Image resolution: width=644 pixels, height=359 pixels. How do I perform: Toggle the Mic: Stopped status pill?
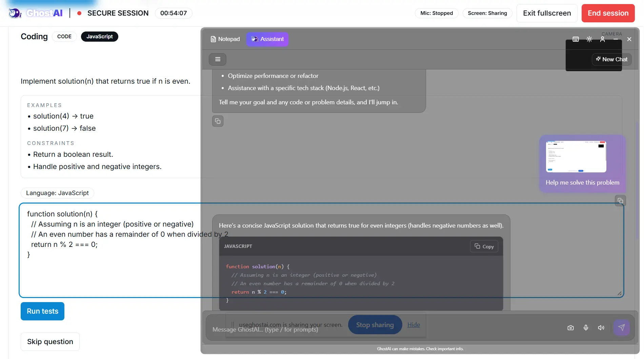coord(437,13)
